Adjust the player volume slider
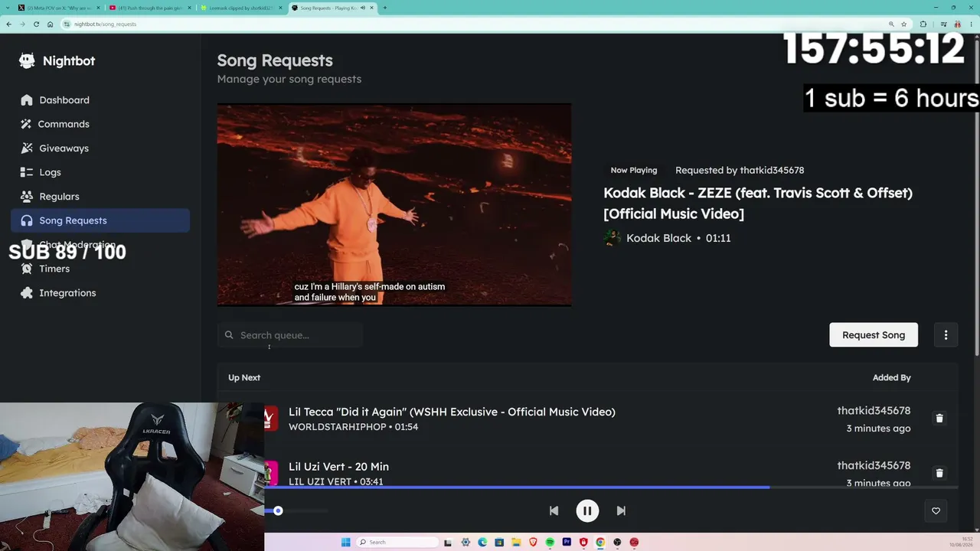980x551 pixels. (297, 510)
